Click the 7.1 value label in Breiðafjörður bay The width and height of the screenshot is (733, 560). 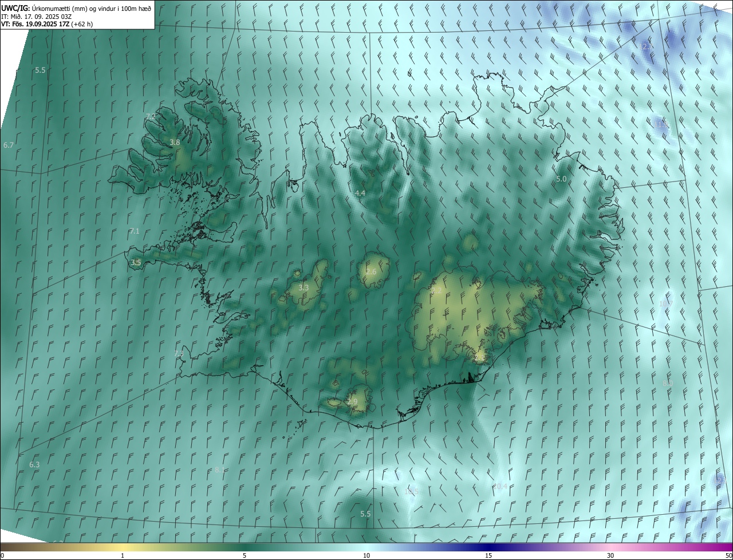click(135, 231)
